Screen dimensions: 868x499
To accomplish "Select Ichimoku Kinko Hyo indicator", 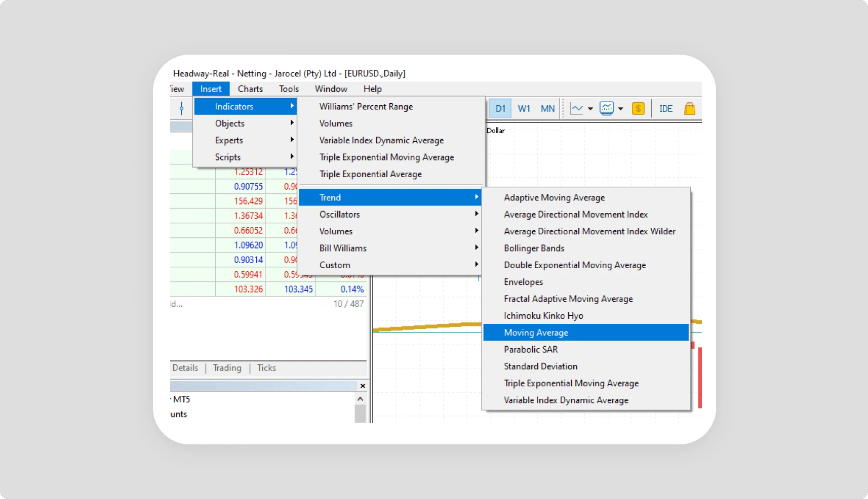I will (x=586, y=315).
